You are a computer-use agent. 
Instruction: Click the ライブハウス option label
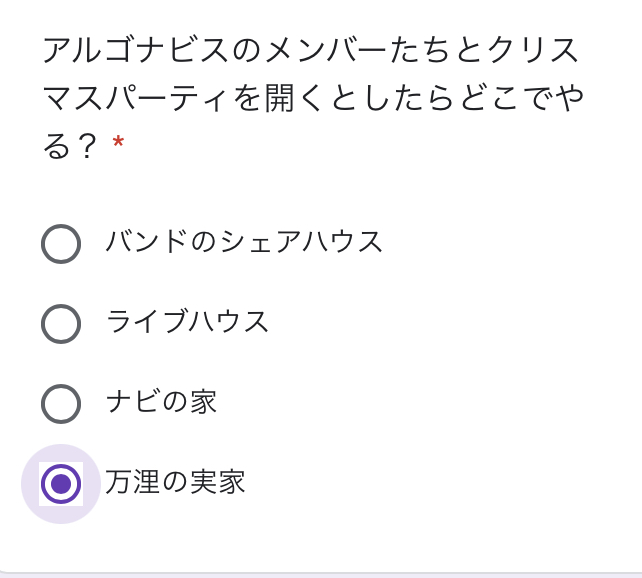[187, 321]
